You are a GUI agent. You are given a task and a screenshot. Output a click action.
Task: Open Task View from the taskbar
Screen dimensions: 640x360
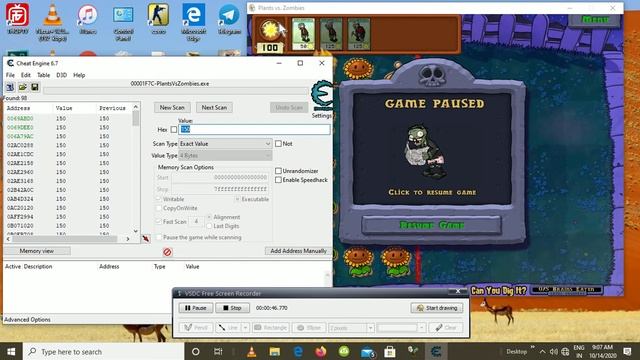point(218,351)
